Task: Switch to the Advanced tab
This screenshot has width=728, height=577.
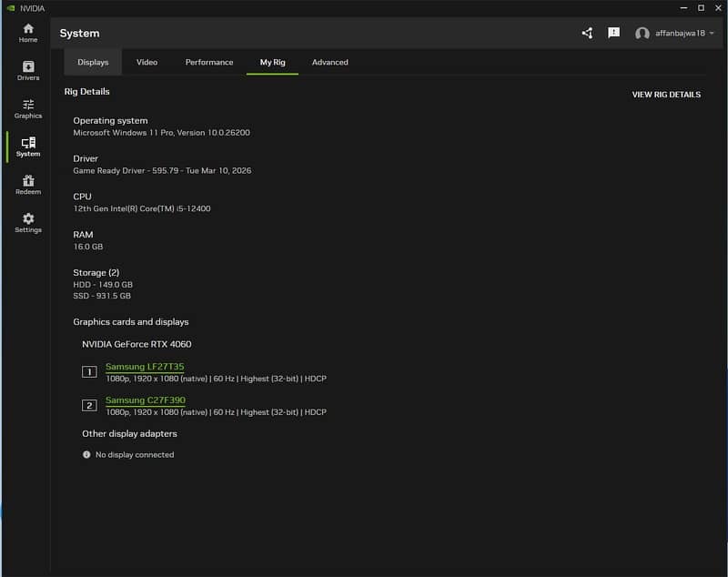Action: [x=329, y=62]
